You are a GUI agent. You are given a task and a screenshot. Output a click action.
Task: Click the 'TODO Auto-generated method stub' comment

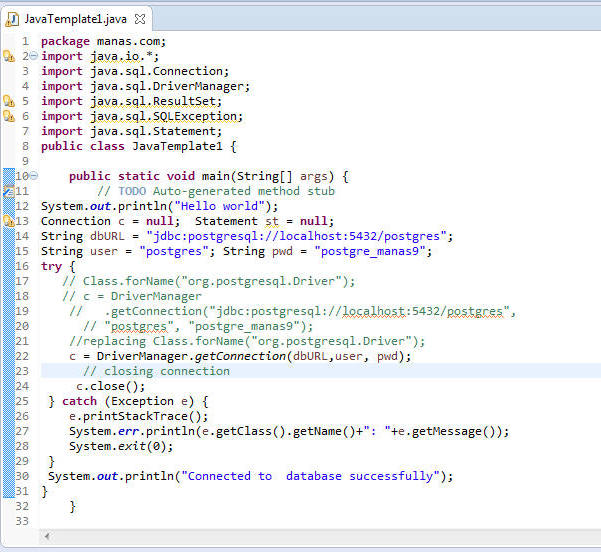[x=216, y=191]
